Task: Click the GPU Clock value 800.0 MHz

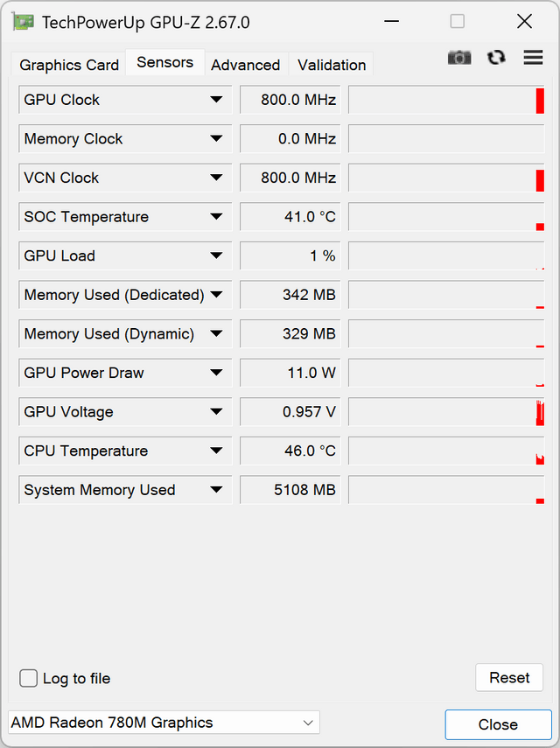Action: tap(290, 100)
